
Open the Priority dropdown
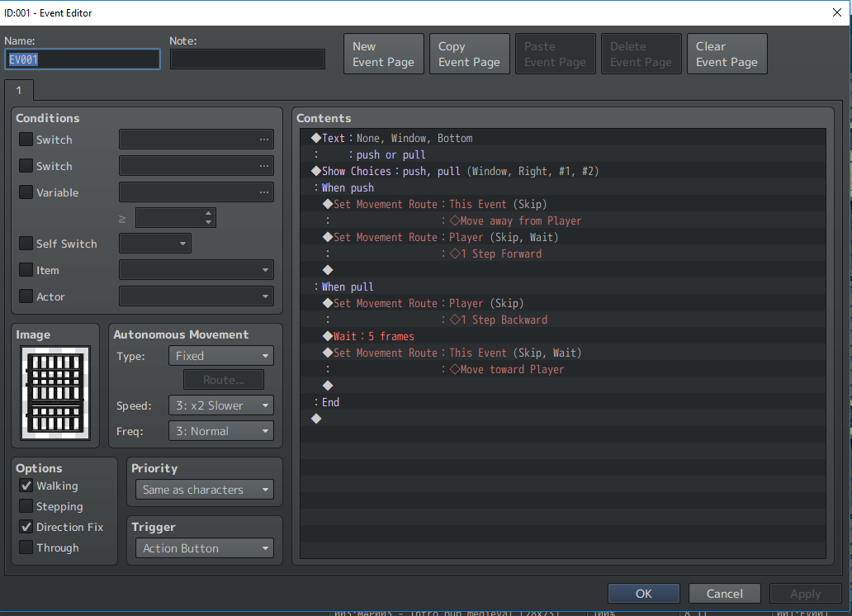(x=205, y=490)
